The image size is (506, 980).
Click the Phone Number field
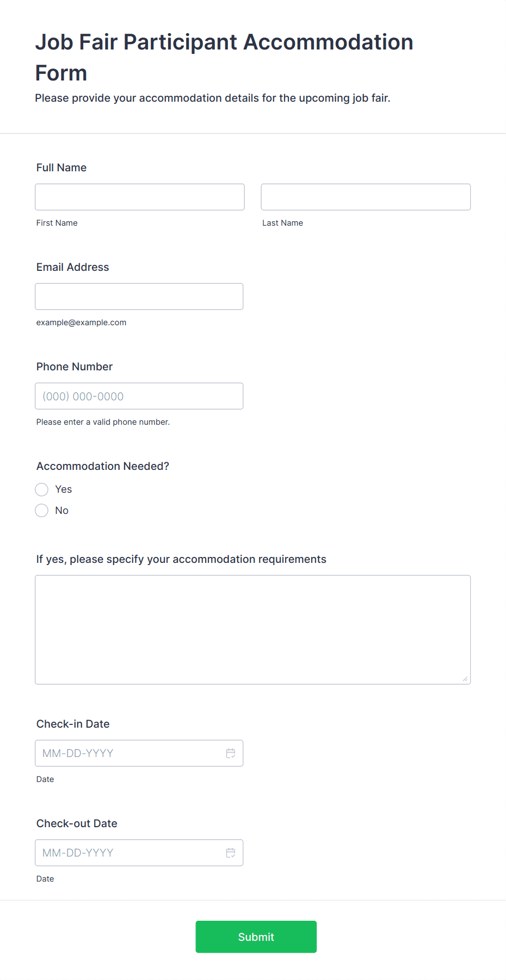(x=139, y=396)
